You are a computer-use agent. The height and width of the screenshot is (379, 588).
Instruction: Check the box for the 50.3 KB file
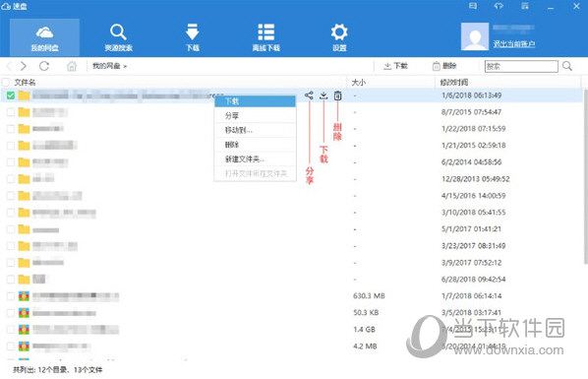click(11, 313)
